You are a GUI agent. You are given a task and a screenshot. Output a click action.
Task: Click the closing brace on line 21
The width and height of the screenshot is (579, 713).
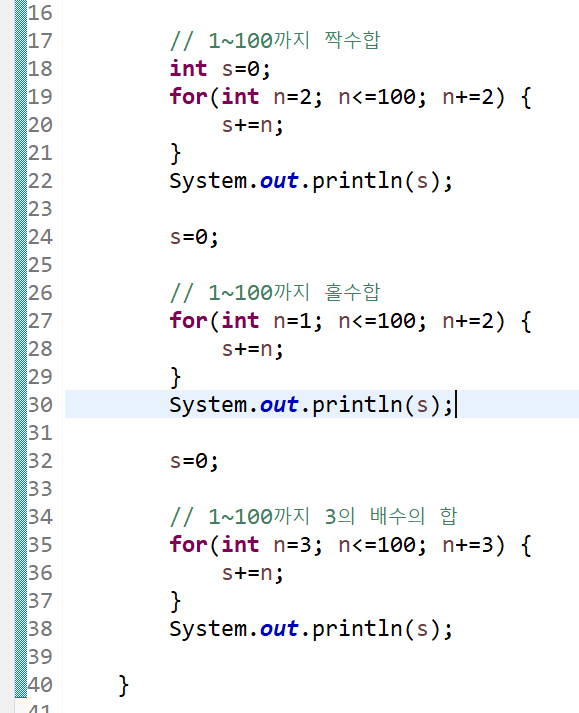tap(176, 153)
